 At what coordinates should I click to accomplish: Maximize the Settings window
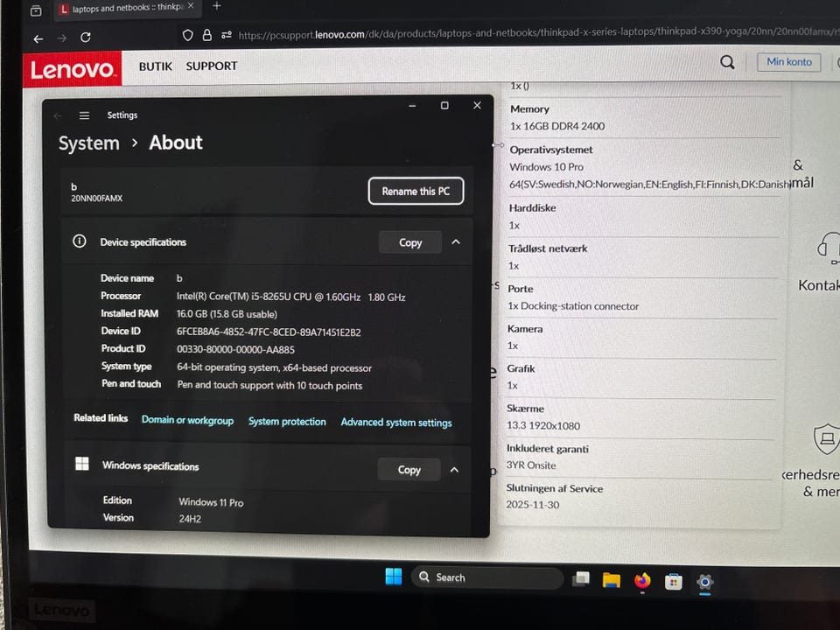point(444,106)
